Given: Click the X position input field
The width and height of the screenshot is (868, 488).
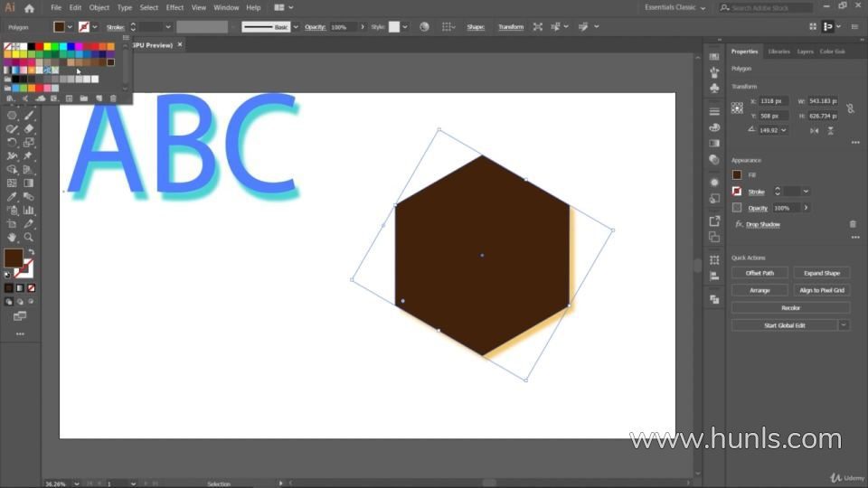Looking at the screenshot, I should (x=773, y=101).
